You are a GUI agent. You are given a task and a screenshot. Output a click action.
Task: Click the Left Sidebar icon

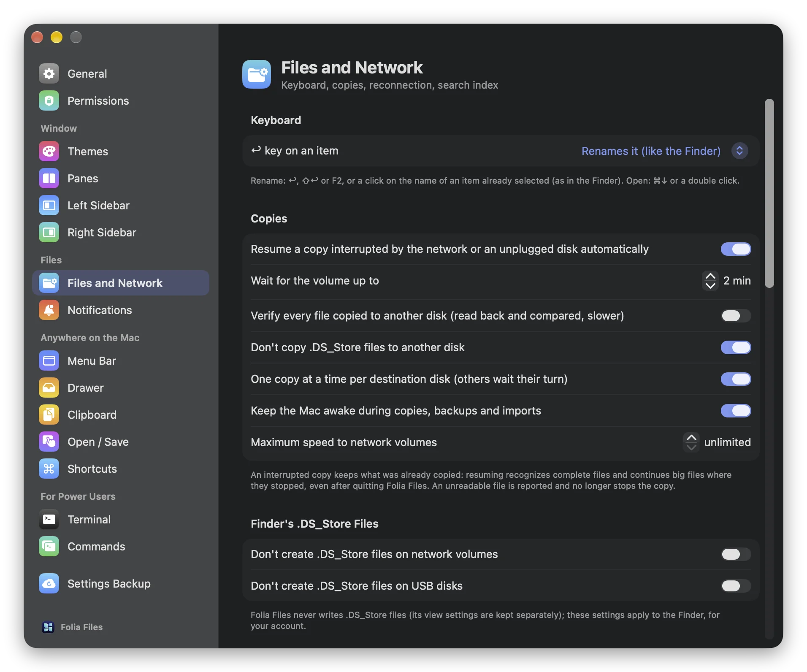[x=49, y=206]
